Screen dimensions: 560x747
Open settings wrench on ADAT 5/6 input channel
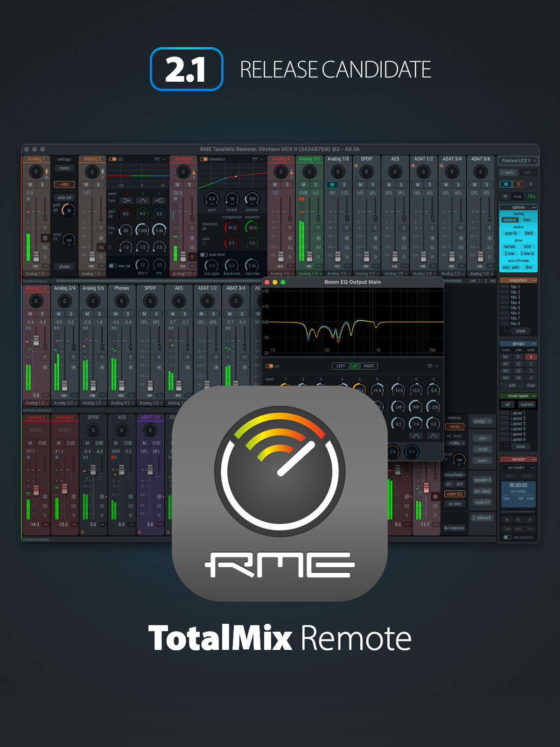click(x=490, y=238)
